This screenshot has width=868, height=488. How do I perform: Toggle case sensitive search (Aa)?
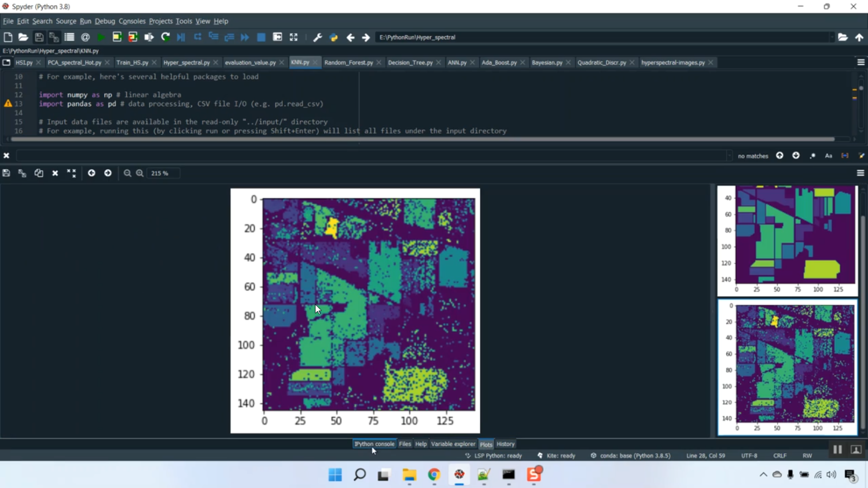point(829,156)
